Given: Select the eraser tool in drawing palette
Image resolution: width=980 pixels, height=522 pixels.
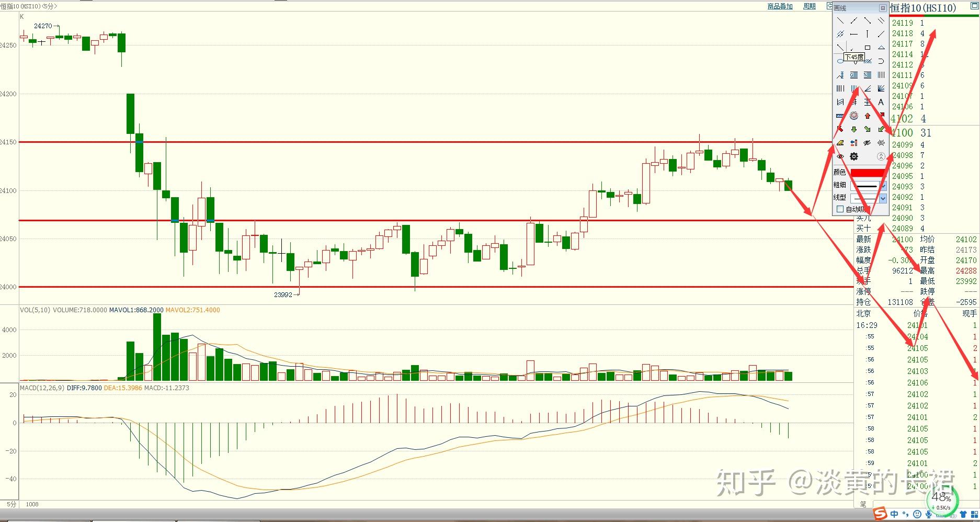Looking at the screenshot, I should (840, 143).
